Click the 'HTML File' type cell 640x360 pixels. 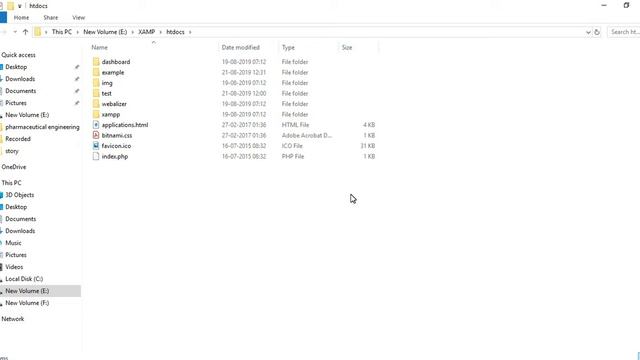295,125
